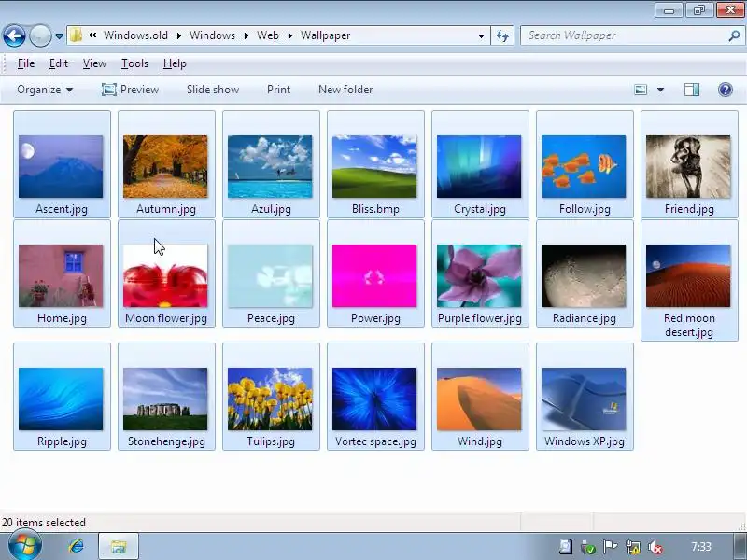747x560 pixels.
Task: Click the muted volume tray icon
Action: (655, 547)
